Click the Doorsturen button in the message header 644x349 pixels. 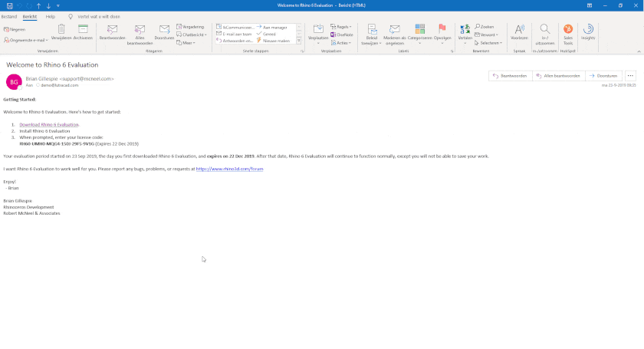coord(603,76)
